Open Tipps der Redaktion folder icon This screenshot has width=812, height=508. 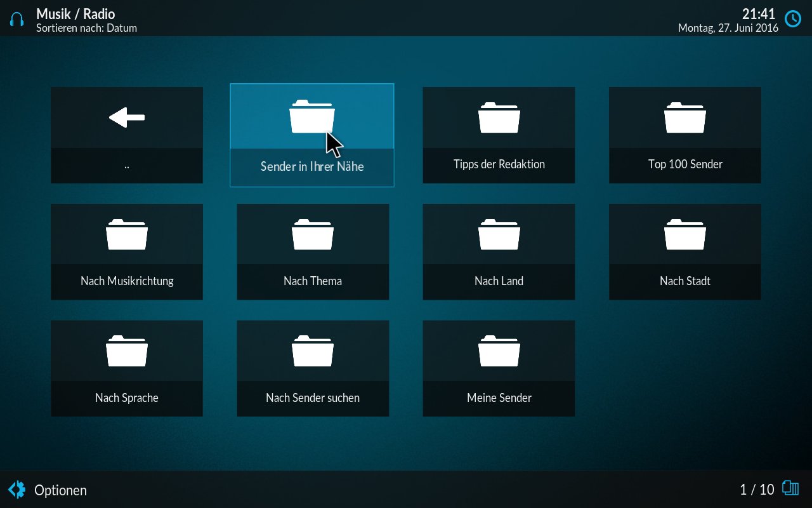click(499, 118)
